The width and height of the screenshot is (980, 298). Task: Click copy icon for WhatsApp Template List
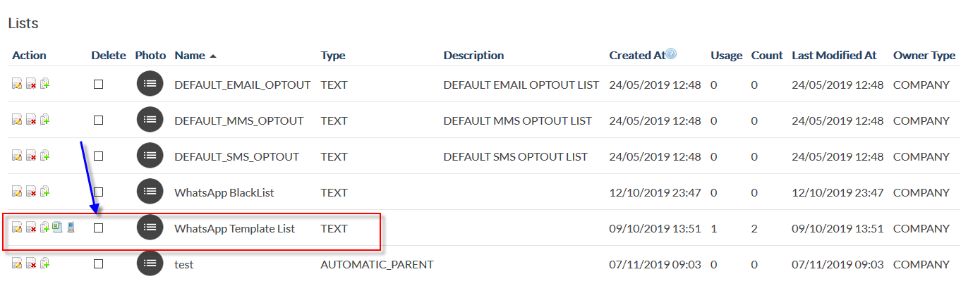[44, 228]
